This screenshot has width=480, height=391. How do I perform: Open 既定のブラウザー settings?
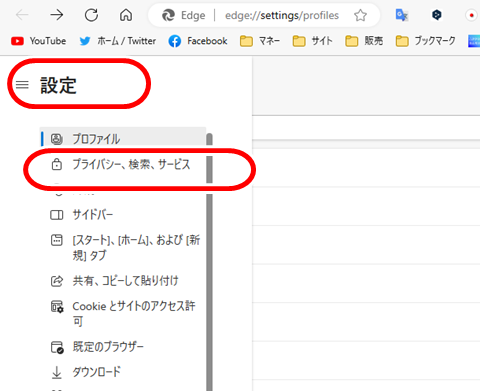(123, 347)
